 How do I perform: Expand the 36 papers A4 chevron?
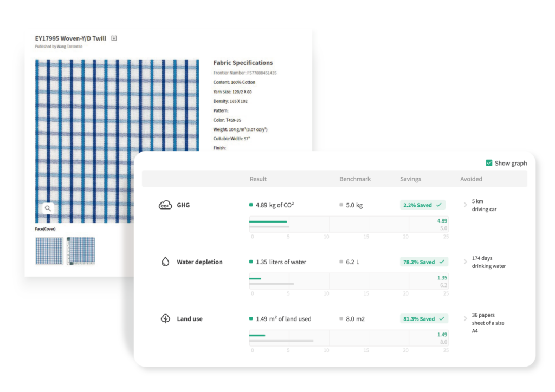click(464, 319)
